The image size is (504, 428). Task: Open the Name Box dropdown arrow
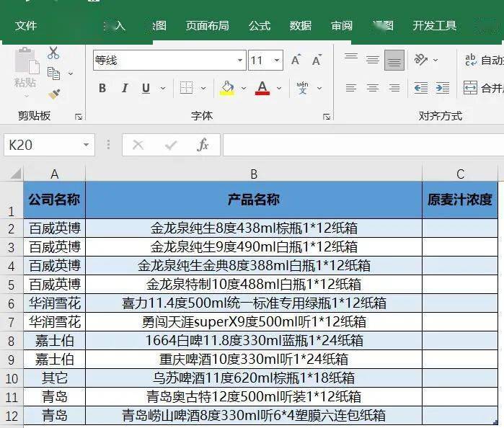[x=86, y=145]
